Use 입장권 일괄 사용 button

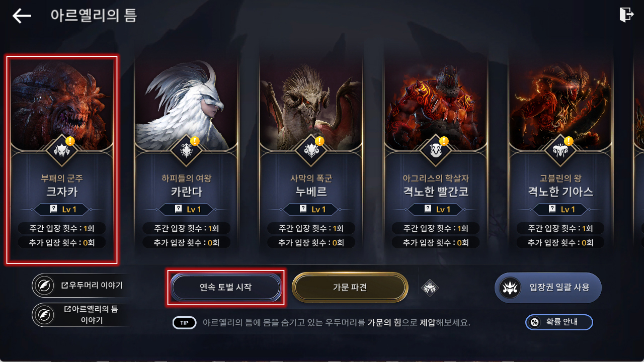[548, 288]
